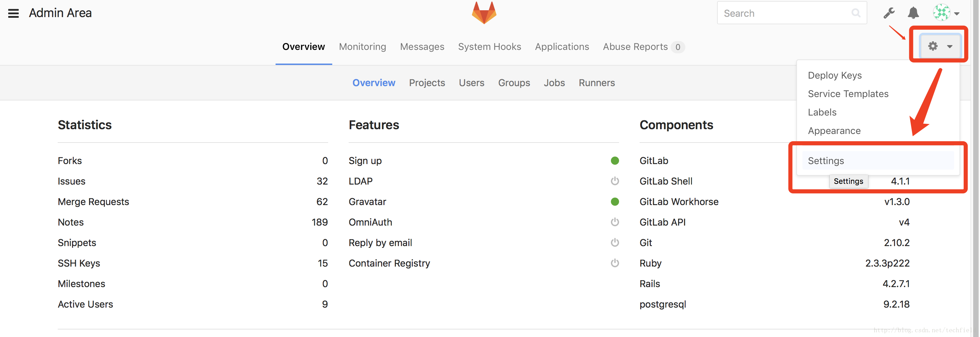
Task: Click the Issues count 32
Action: (322, 181)
